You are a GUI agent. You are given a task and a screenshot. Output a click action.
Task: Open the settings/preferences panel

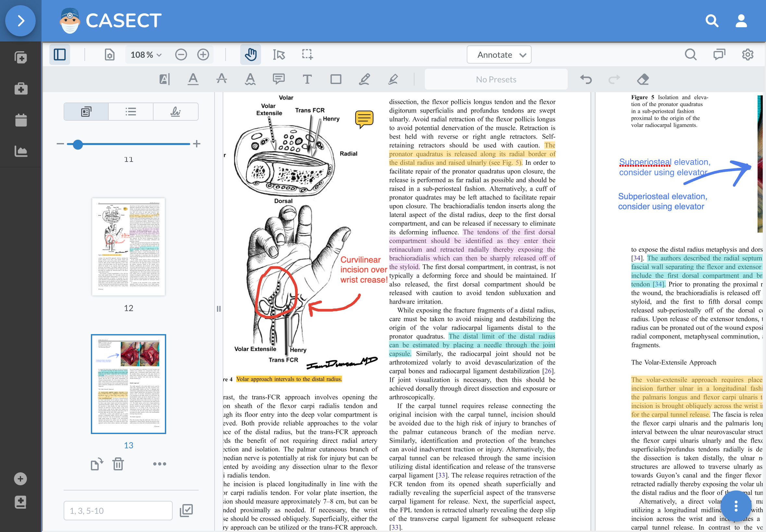pyautogui.click(x=747, y=54)
